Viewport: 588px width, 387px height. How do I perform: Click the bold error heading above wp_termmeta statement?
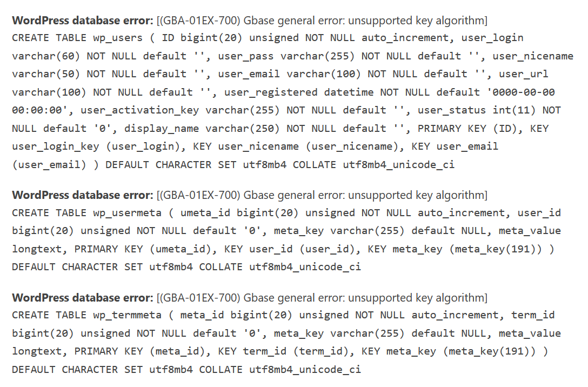83,298
